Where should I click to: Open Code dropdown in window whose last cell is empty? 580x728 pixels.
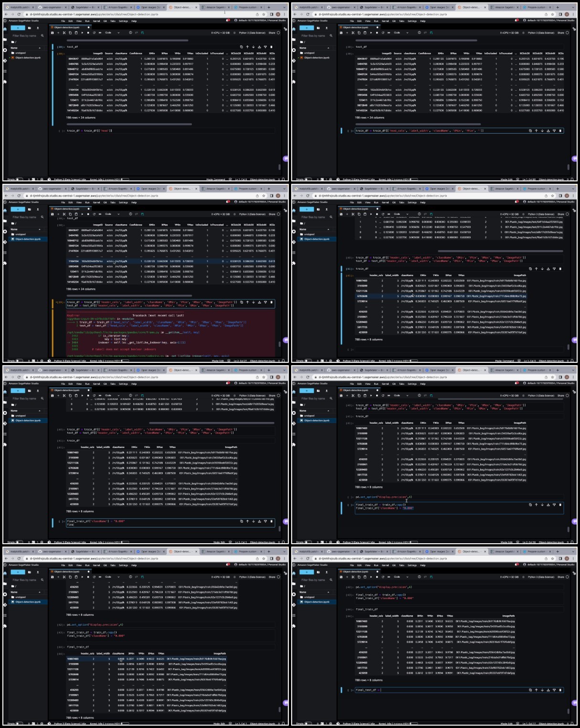tap(401, 214)
